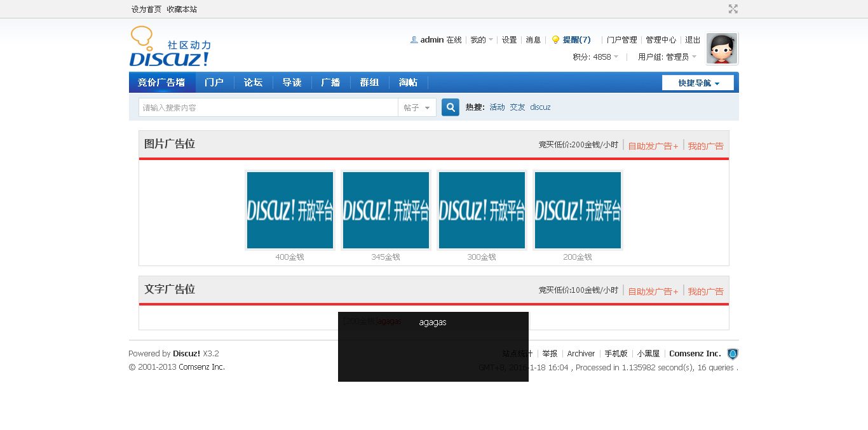The height and width of the screenshot is (430, 868).
Task: Open the 300金钱 image ad
Action: coord(482,210)
